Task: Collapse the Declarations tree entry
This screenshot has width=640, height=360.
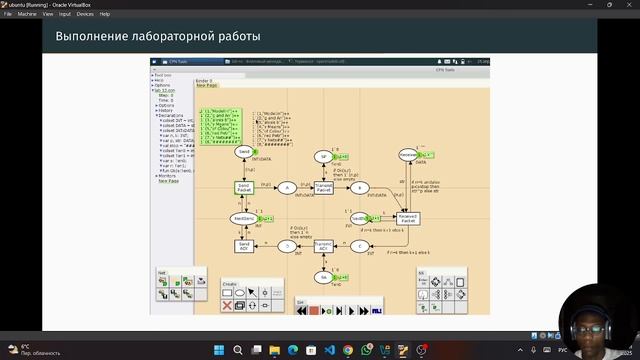Action: click(157, 116)
